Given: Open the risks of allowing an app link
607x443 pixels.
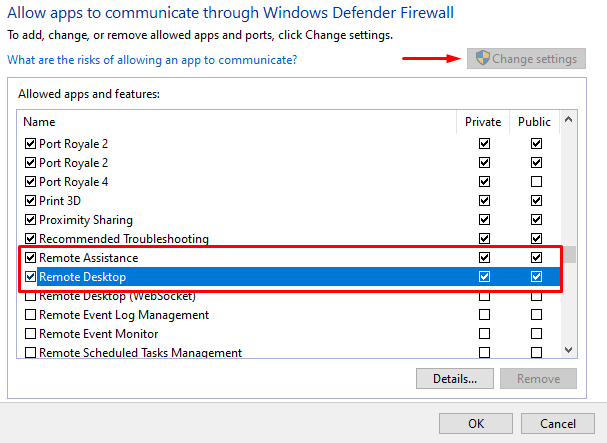Looking at the screenshot, I should tap(152, 60).
